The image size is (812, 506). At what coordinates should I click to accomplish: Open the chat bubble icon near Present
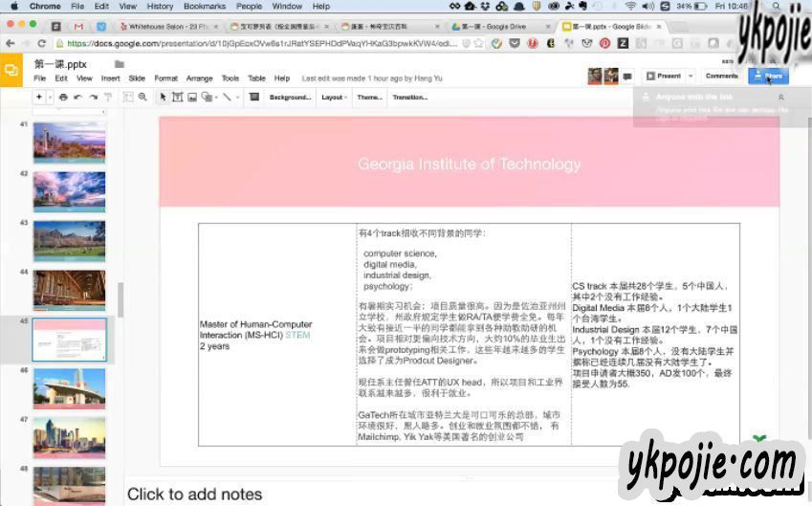[627, 76]
